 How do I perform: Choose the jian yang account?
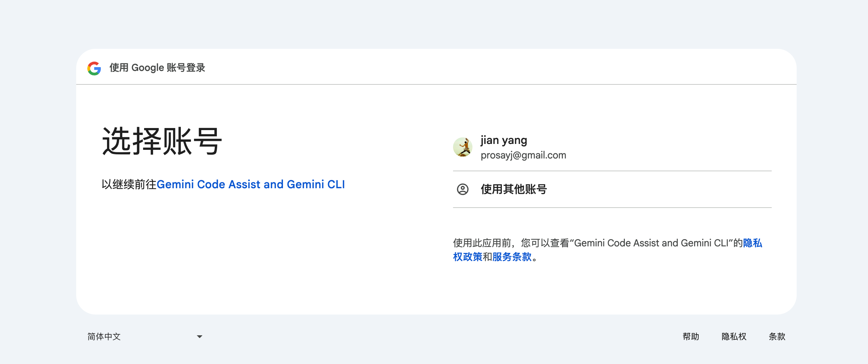[612, 147]
